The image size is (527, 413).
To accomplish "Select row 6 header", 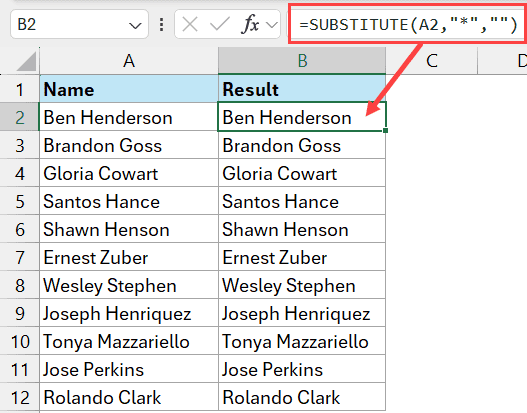I will click(19, 229).
